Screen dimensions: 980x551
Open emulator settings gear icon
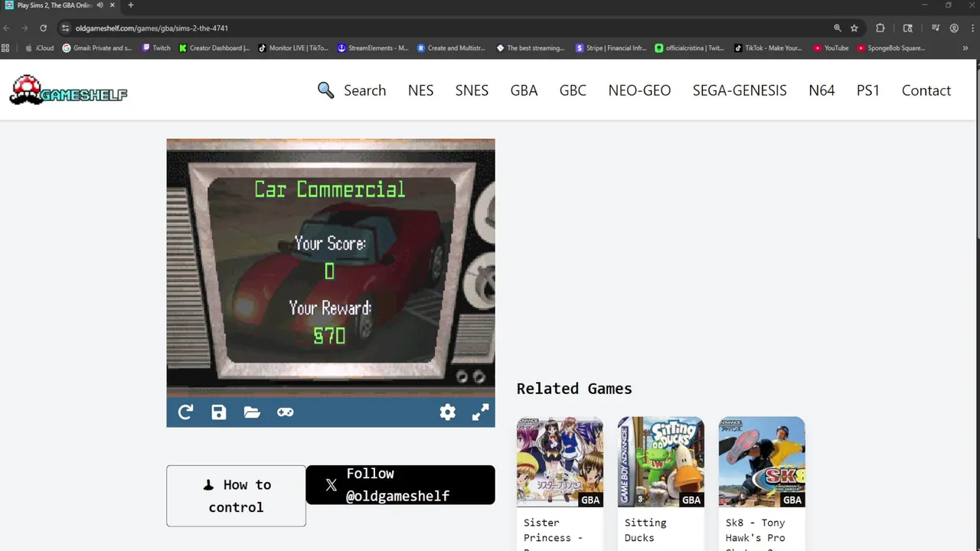point(447,412)
